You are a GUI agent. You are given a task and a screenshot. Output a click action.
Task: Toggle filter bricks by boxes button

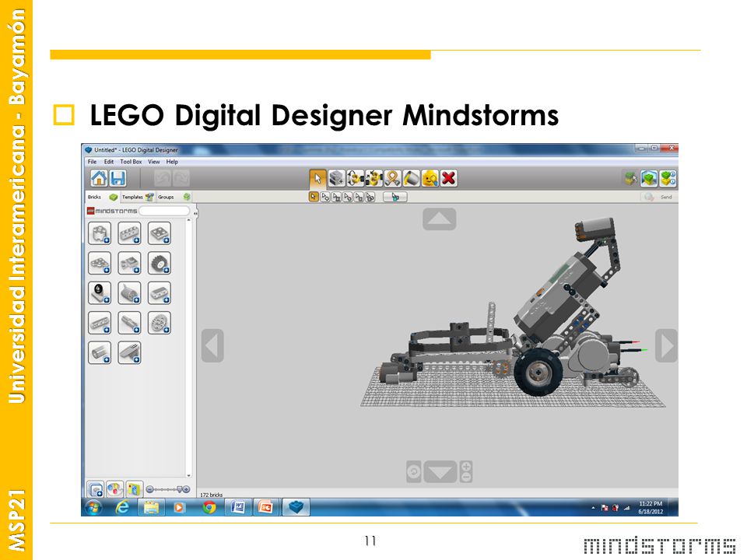click(x=134, y=489)
